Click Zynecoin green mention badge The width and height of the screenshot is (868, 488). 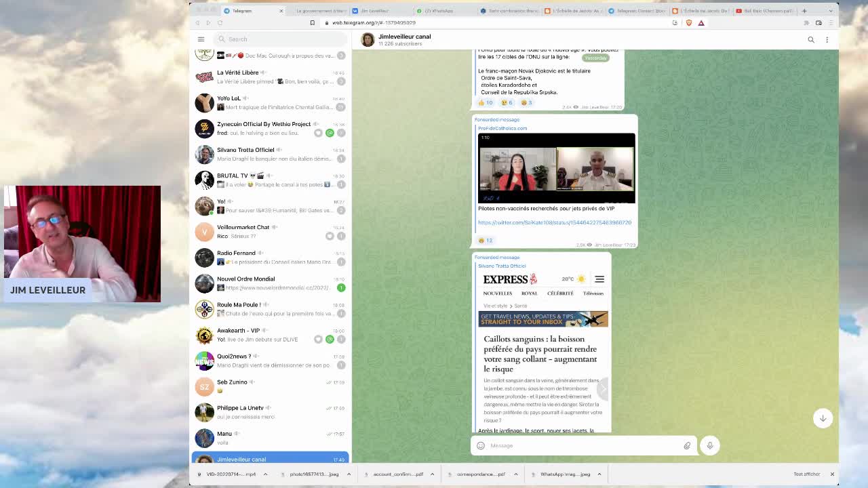330,133
